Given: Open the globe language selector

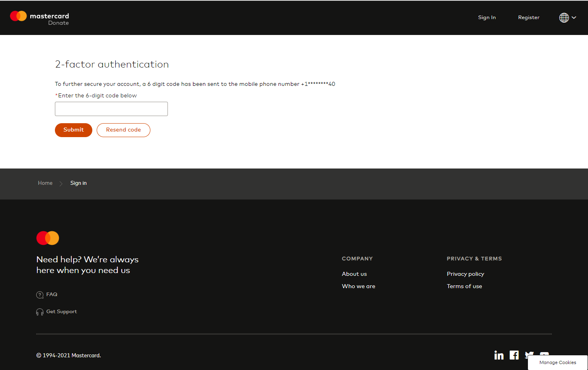Looking at the screenshot, I should point(564,17).
